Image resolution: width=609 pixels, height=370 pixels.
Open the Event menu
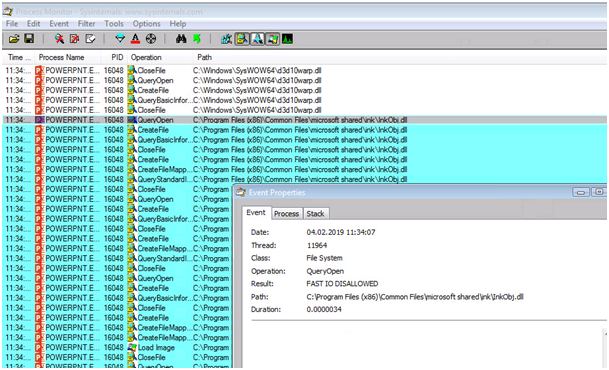[59, 24]
